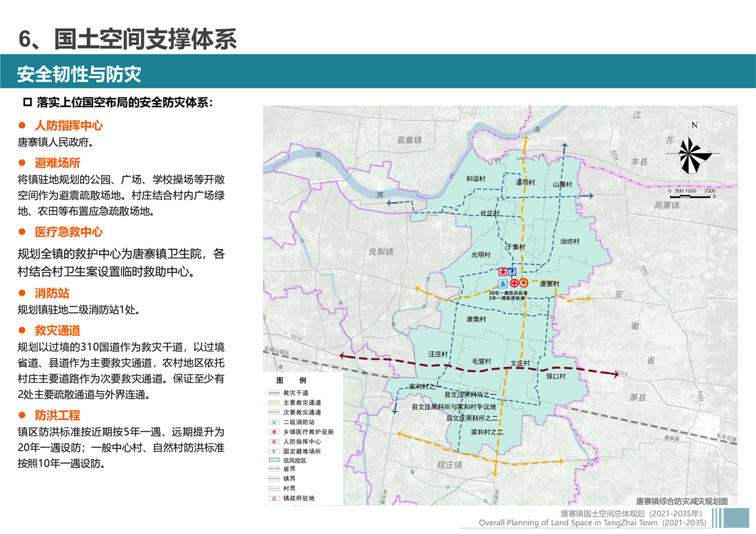
Task: Click the square checkbox before 落实上位国空布局
Action: coord(28,102)
